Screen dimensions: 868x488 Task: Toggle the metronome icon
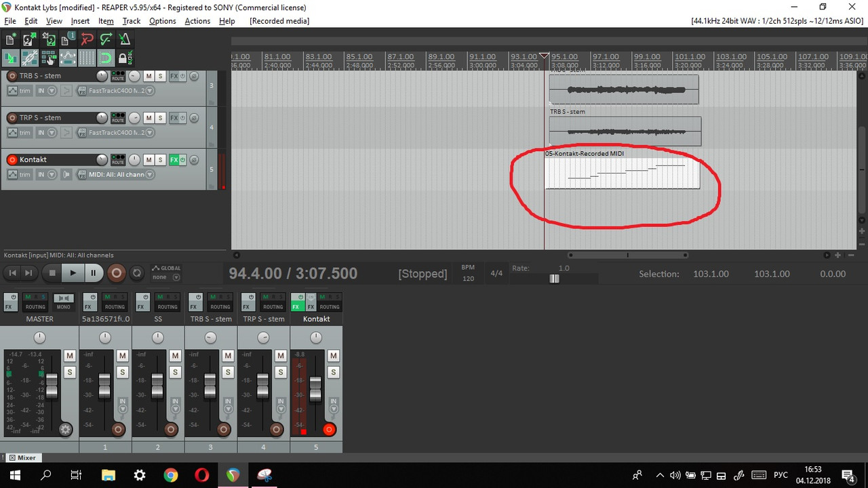[x=125, y=39]
